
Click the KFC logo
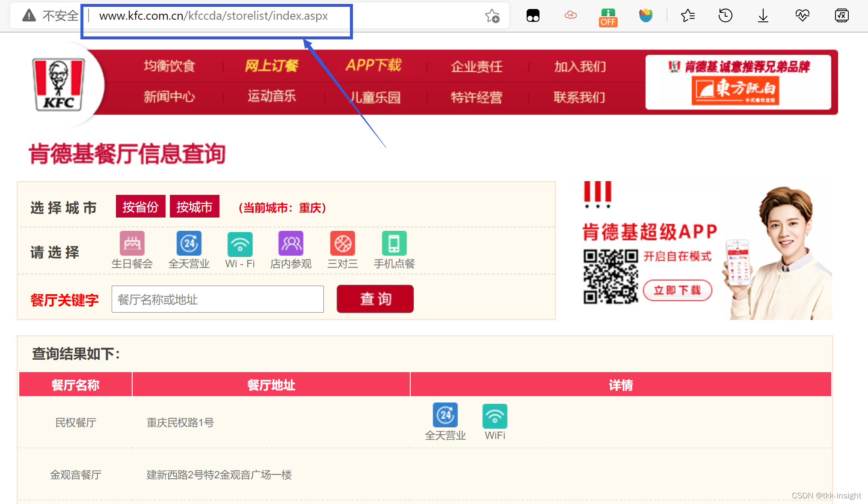(x=59, y=85)
